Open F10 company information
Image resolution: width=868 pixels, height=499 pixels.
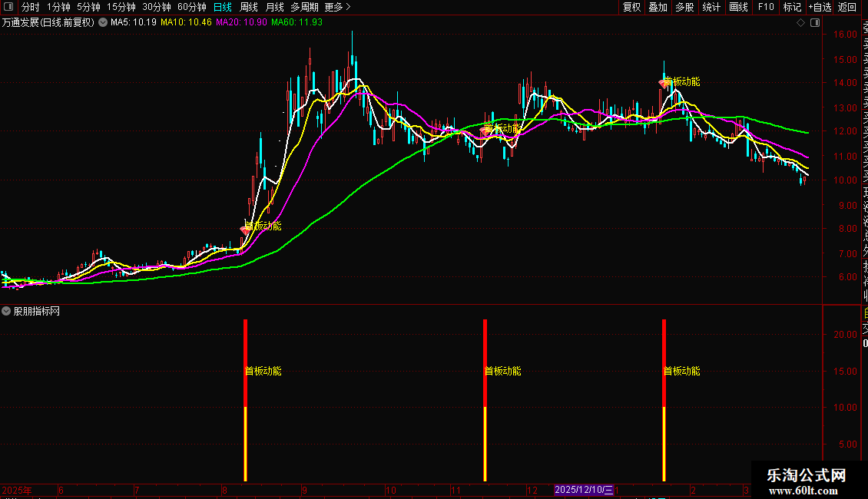(x=766, y=7)
